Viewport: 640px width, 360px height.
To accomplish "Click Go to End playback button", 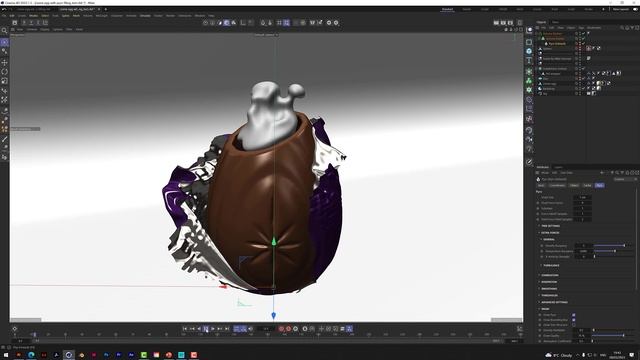I will click(x=227, y=329).
